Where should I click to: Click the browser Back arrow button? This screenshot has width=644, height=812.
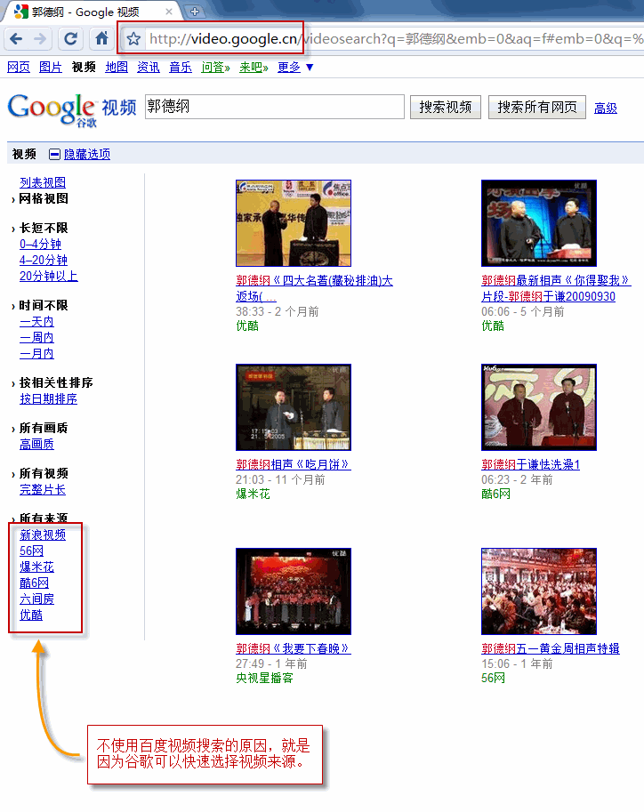16,39
